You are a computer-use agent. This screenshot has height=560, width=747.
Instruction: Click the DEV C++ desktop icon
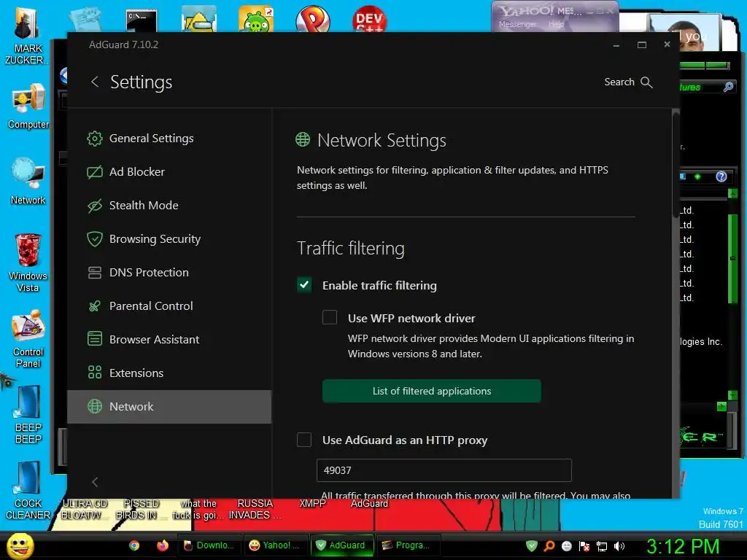pyautogui.click(x=369, y=20)
